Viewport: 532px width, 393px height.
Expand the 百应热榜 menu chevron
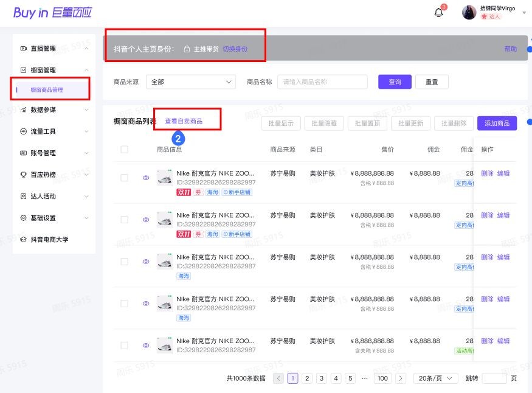[x=86, y=175]
